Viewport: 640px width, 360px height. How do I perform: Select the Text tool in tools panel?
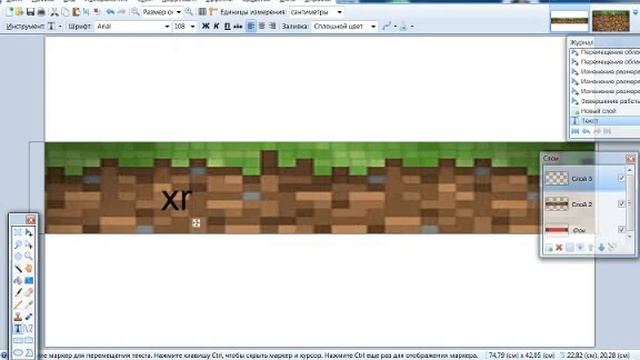(x=18, y=328)
